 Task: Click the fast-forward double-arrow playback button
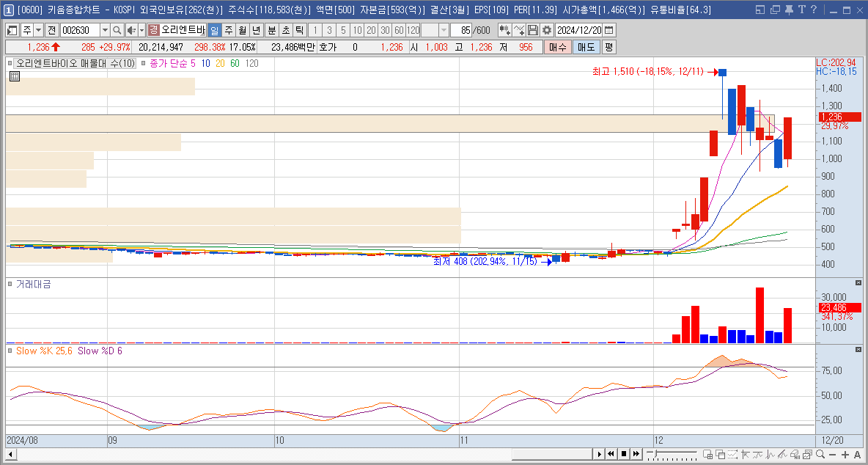[x=636, y=455]
